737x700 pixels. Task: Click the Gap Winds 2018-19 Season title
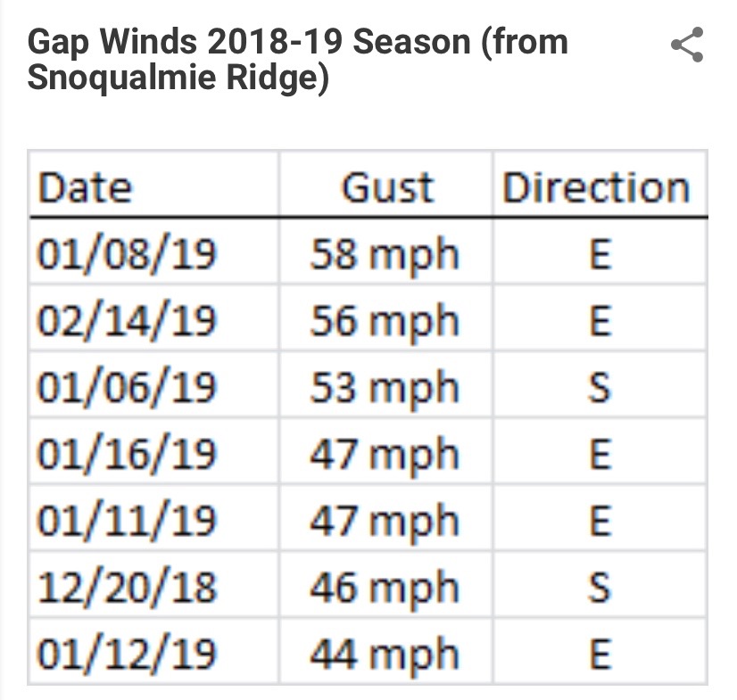(297, 60)
